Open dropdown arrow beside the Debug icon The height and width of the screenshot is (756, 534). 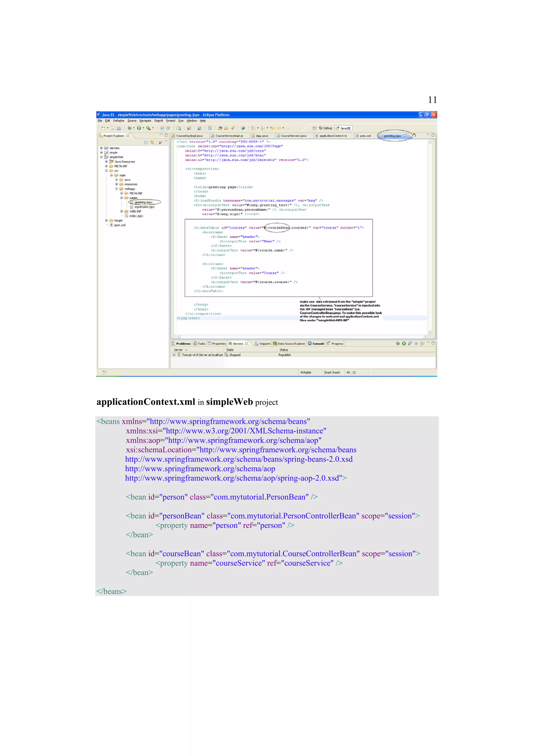coord(133,128)
